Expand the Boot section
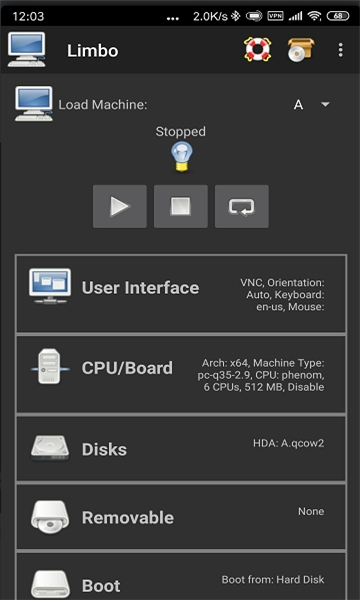360x600 pixels. pyautogui.click(x=181, y=576)
